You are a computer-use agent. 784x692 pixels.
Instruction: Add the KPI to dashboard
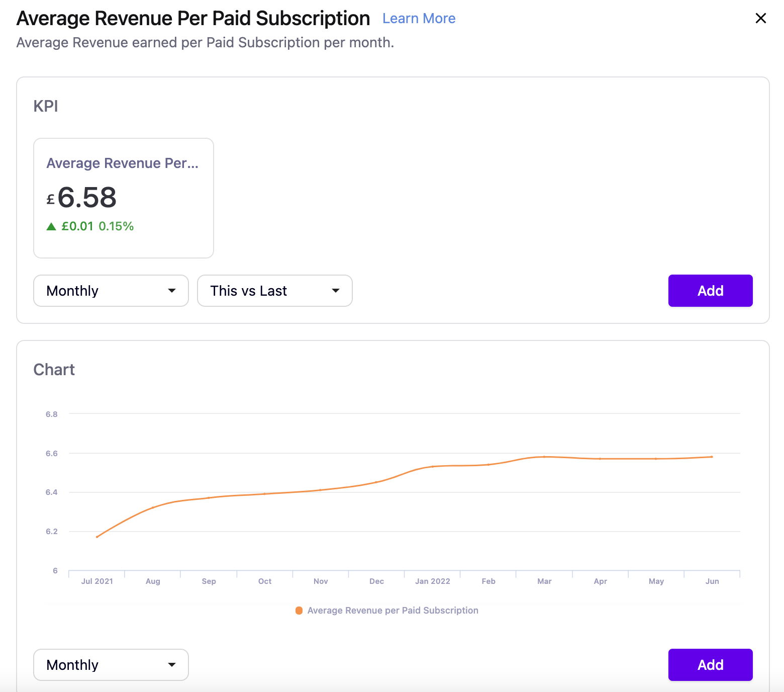coord(710,291)
